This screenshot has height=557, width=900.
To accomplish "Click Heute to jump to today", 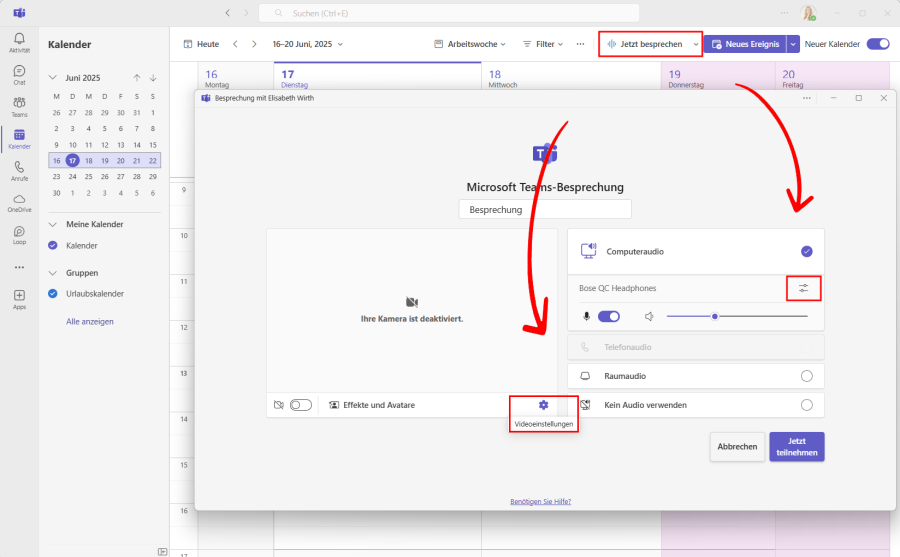I will [201, 44].
